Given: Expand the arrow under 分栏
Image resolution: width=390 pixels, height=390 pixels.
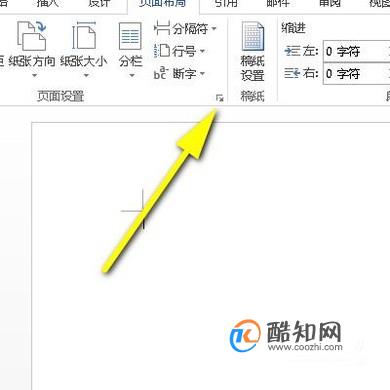Looking at the screenshot, I should [132, 76].
